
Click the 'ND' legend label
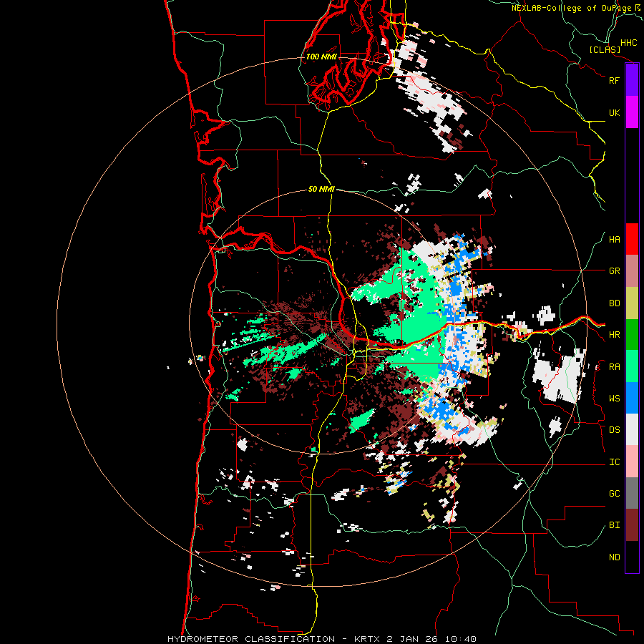[614, 557]
